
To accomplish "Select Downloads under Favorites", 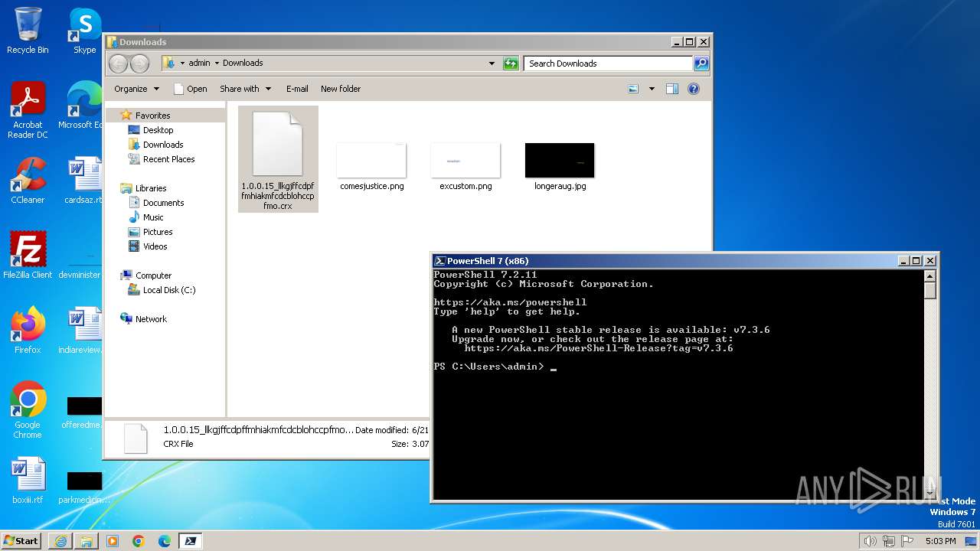I will coord(163,145).
